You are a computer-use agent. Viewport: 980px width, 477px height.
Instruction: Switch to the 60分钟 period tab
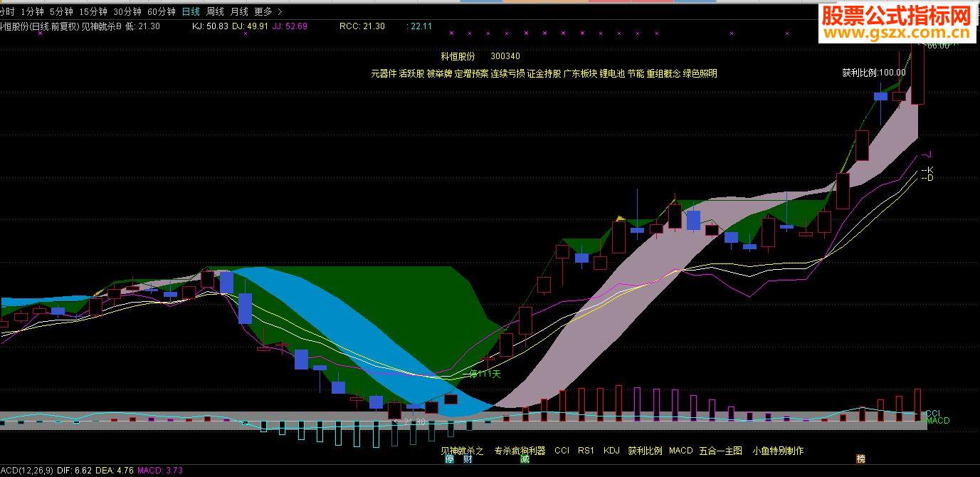pos(162,11)
